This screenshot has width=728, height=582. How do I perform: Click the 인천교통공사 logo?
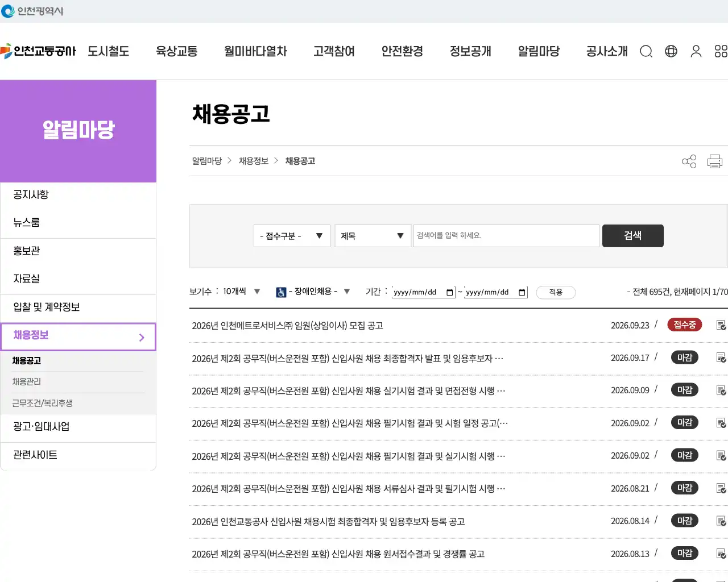pos(38,51)
